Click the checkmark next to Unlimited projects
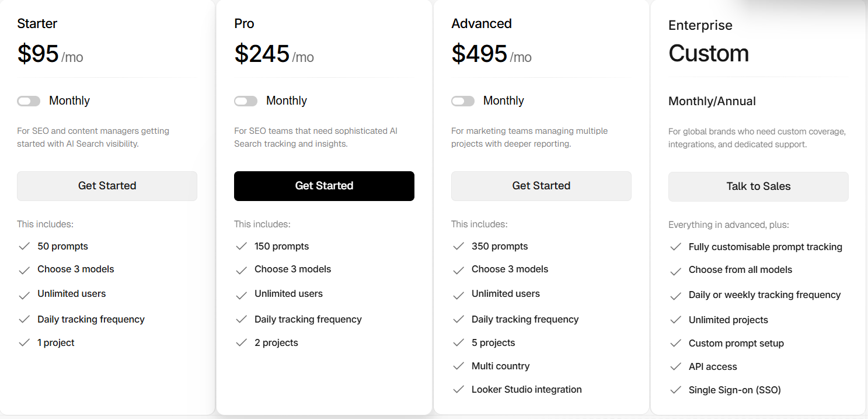 676,320
